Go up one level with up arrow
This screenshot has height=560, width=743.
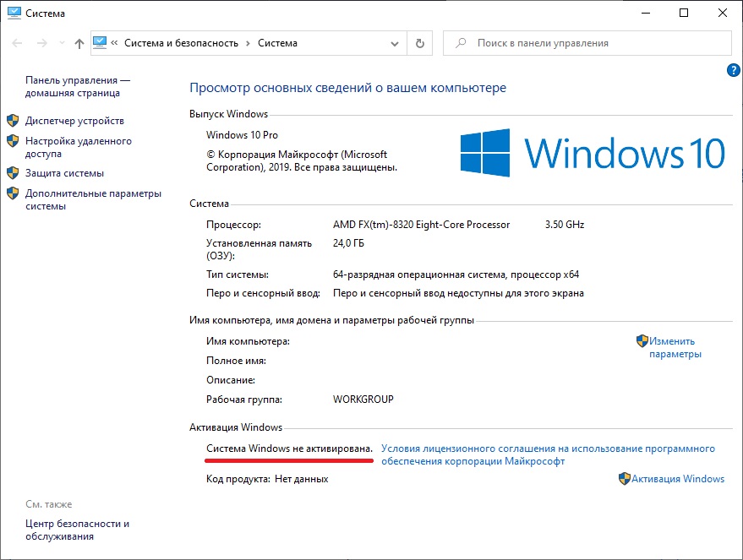pos(79,44)
